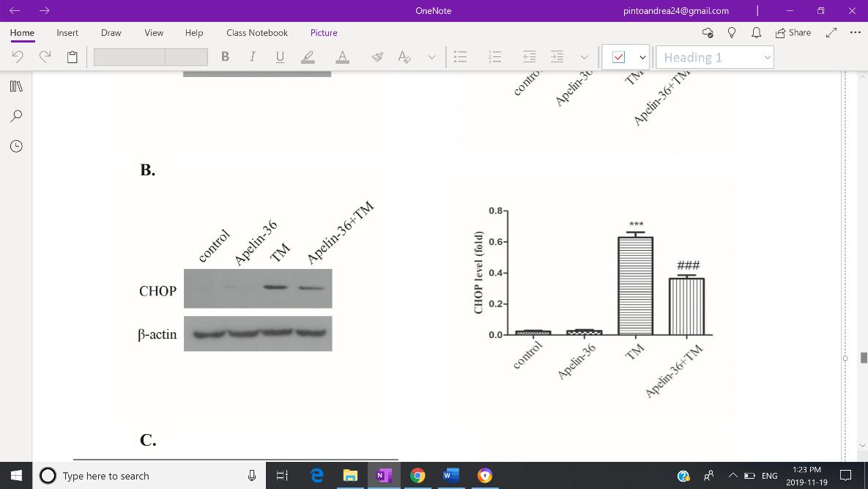Activate the taskbar microphone voice search
Image resolution: width=868 pixels, height=489 pixels.
252,476
